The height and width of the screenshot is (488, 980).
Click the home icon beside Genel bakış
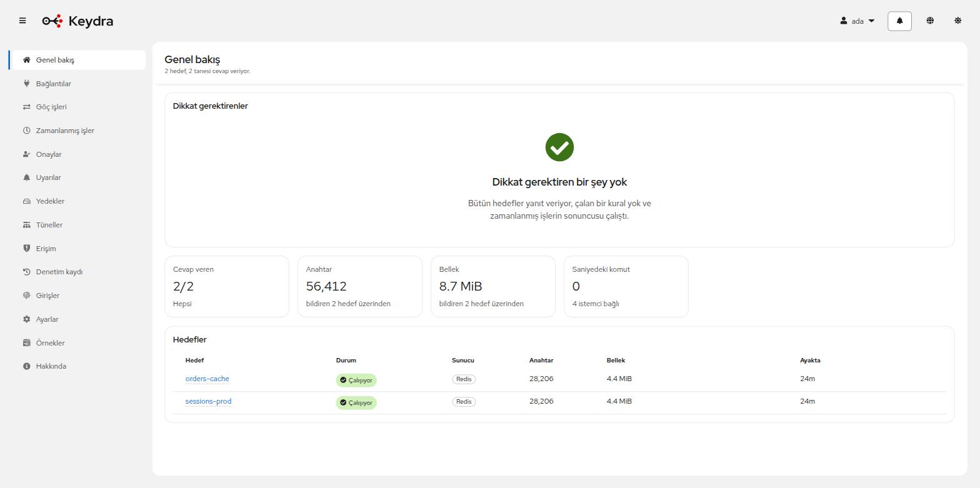[x=26, y=60]
